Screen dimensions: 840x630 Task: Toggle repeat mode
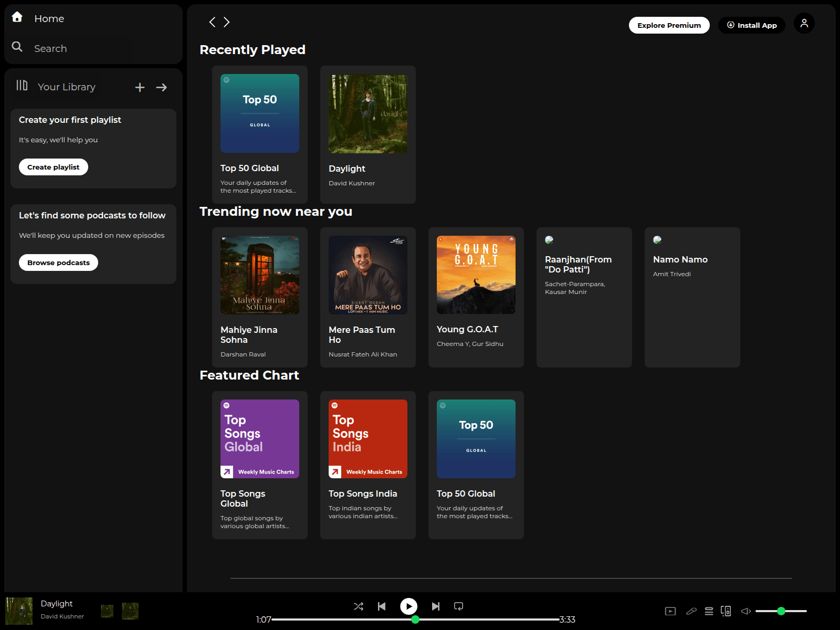(x=458, y=606)
